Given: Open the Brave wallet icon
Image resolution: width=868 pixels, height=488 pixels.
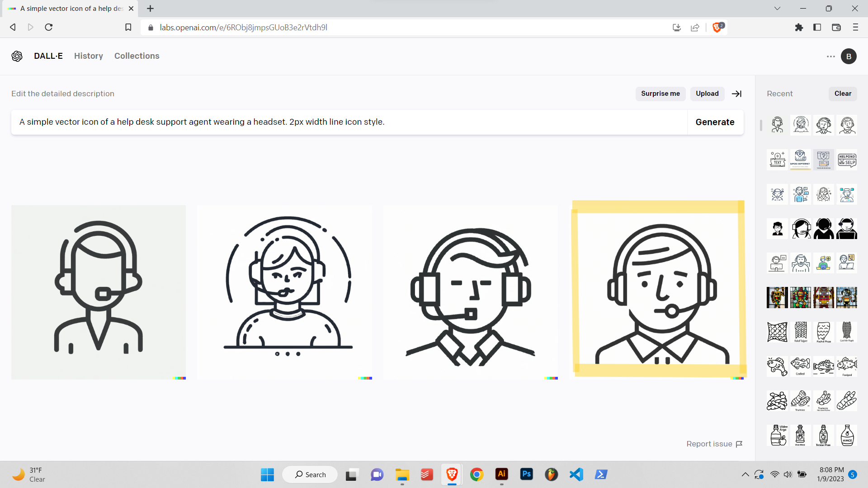Looking at the screenshot, I should (836, 28).
